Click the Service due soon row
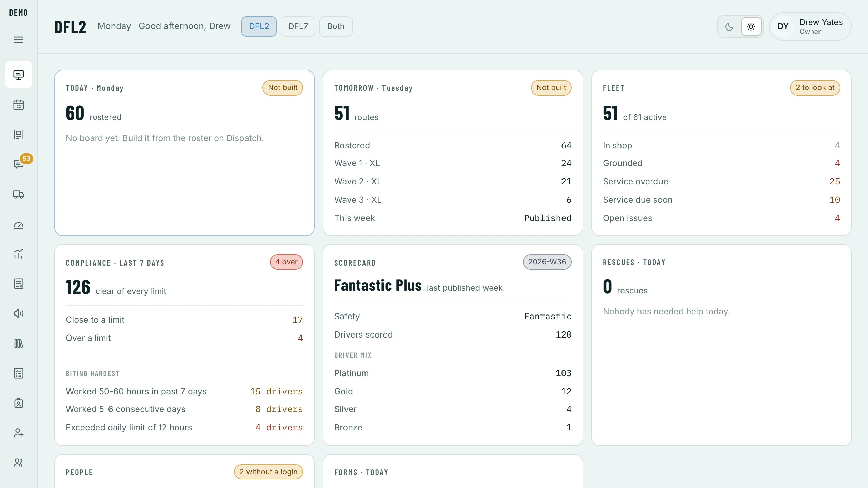 (722, 200)
